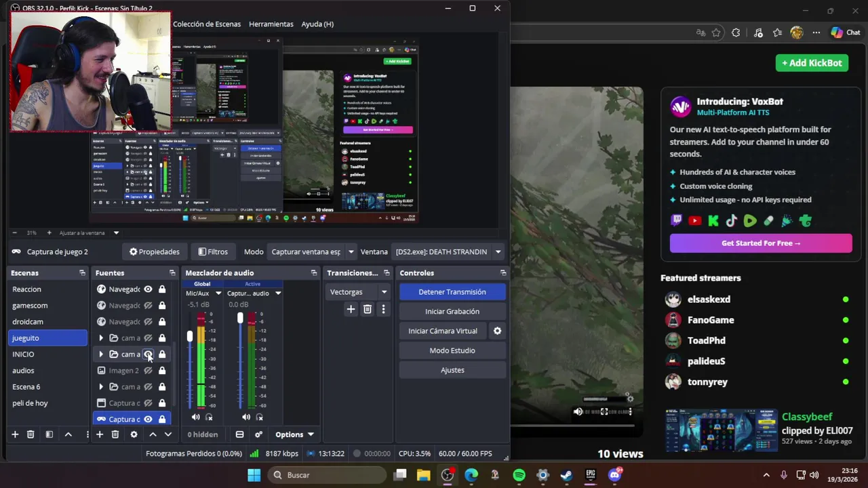Hide the highlighted Captura de juego source

point(148,419)
